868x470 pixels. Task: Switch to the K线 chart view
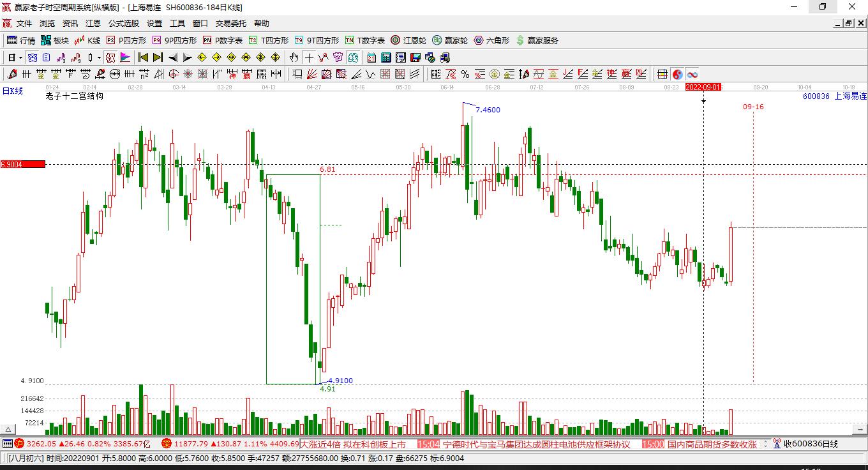(x=87, y=40)
